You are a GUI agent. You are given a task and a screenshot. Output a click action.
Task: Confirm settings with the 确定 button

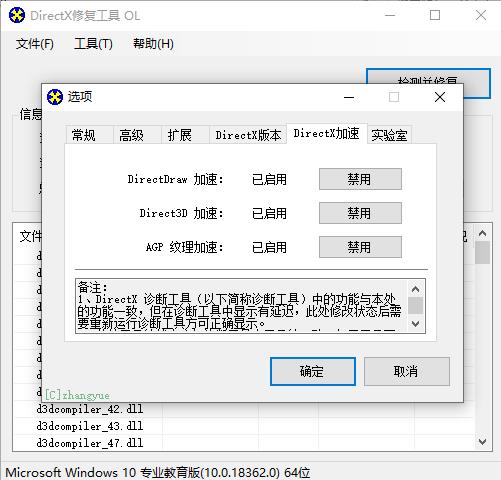(313, 371)
